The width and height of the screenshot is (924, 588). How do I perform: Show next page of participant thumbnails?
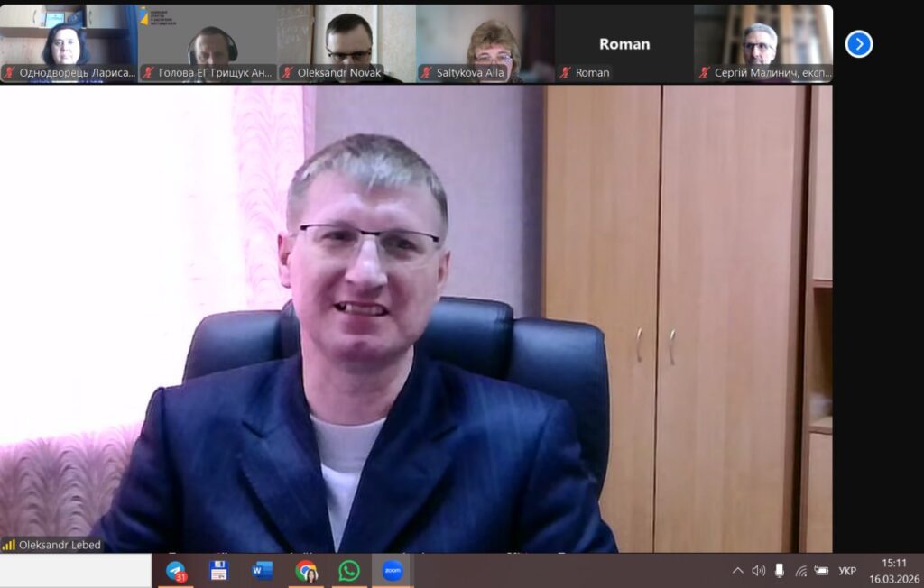tap(858, 43)
